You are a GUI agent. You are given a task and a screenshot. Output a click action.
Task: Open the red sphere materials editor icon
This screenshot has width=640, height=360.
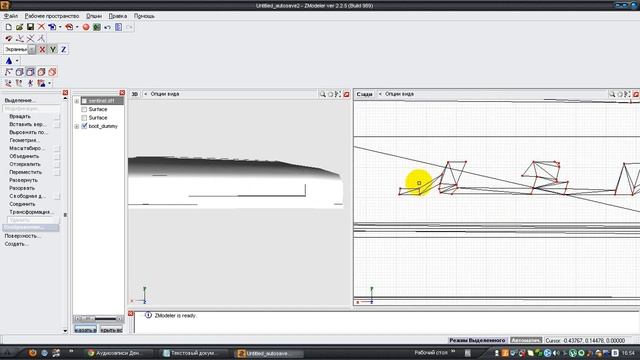coord(86,27)
